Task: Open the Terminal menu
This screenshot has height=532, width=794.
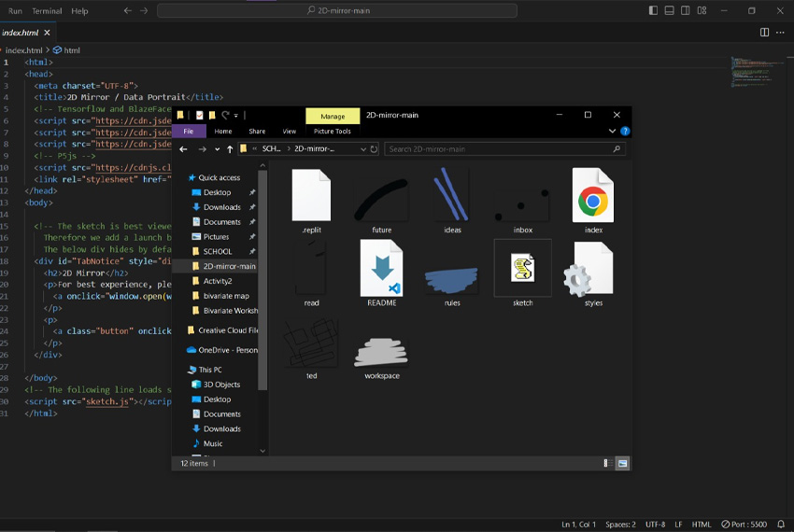Action: 47,11
